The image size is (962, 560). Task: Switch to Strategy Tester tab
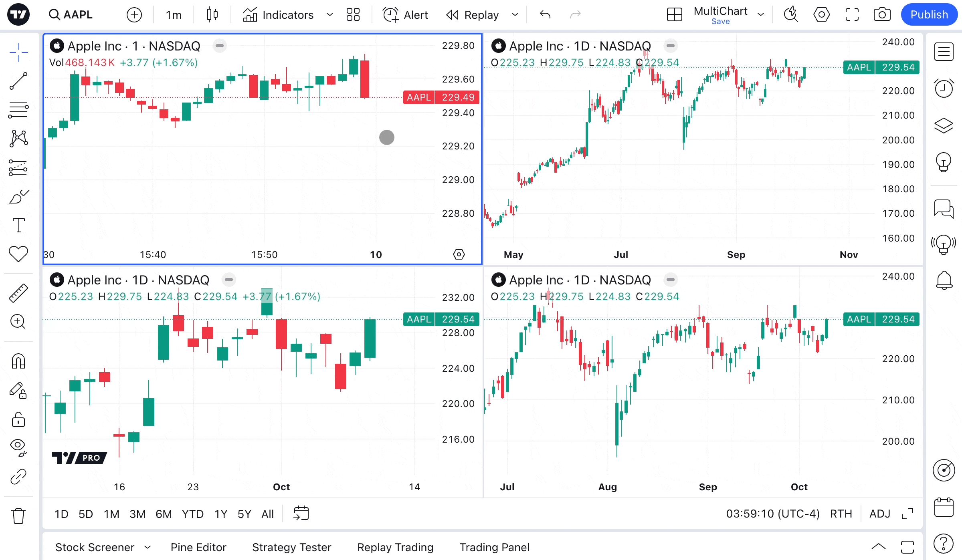[291, 547]
